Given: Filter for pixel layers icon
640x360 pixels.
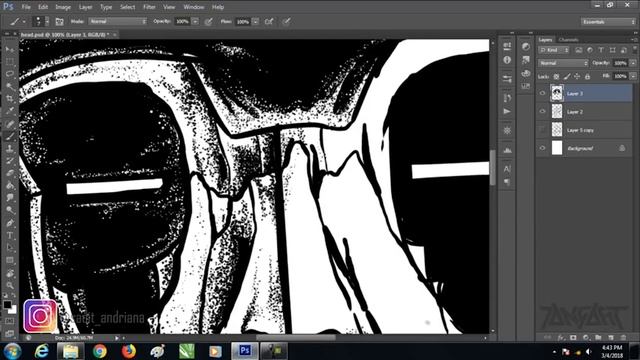Looking at the screenshot, I should pos(579,50).
